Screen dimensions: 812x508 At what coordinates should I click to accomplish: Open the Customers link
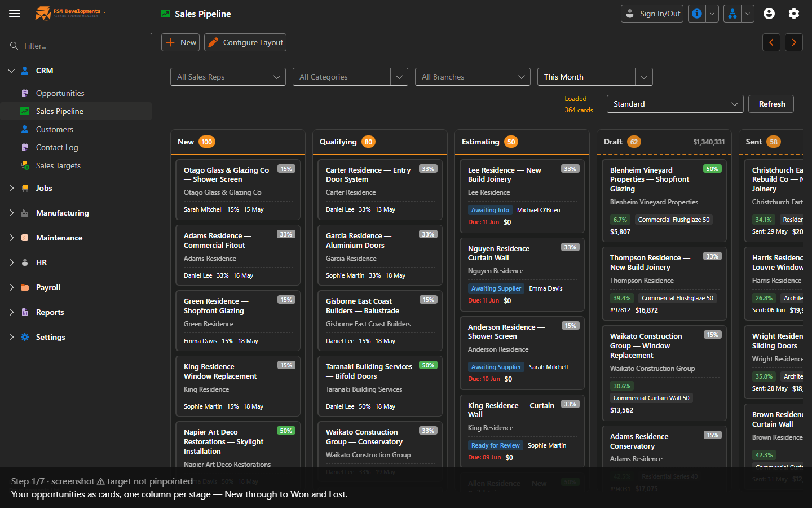54,129
